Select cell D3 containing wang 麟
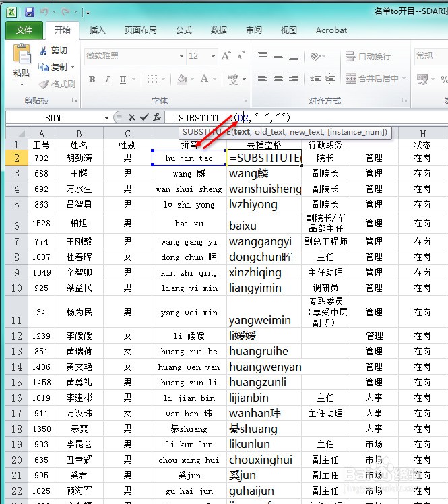The width and height of the screenshot is (448, 504). tap(189, 174)
